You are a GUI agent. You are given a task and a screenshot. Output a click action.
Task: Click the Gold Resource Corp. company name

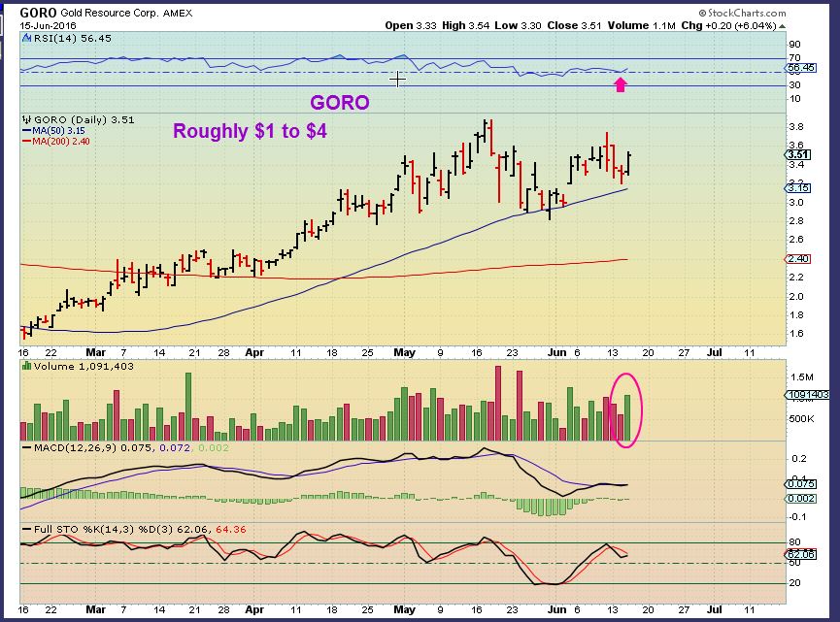(x=110, y=13)
